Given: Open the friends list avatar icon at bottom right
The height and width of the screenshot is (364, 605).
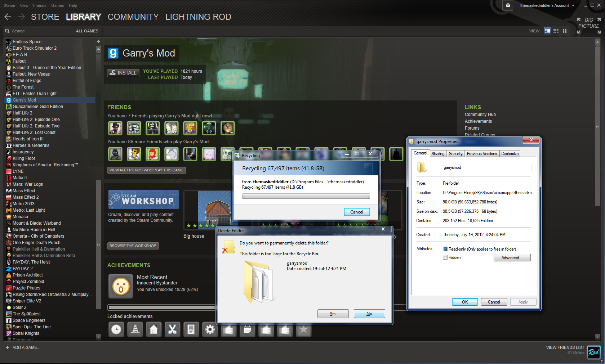Looking at the screenshot, I should [593, 352].
